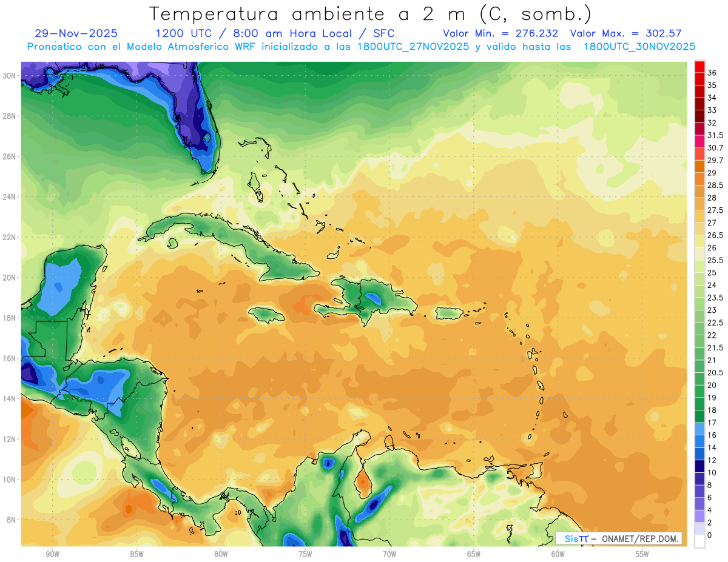Click legend label "0" at the bottom

pos(710,535)
